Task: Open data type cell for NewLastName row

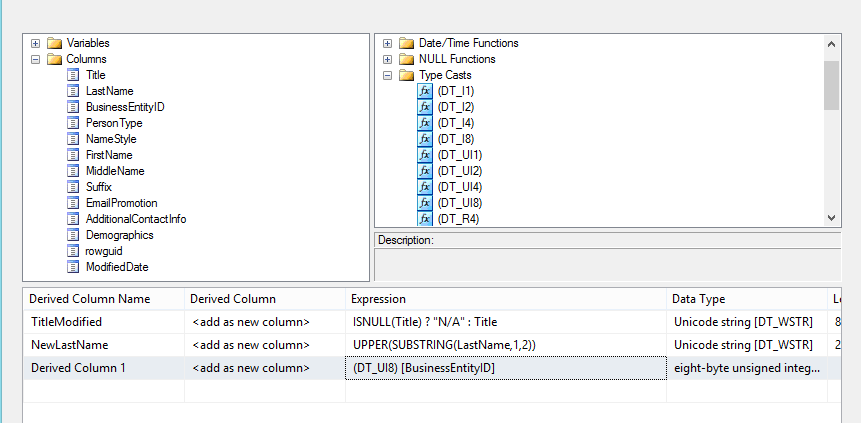Action: pyautogui.click(x=746, y=345)
